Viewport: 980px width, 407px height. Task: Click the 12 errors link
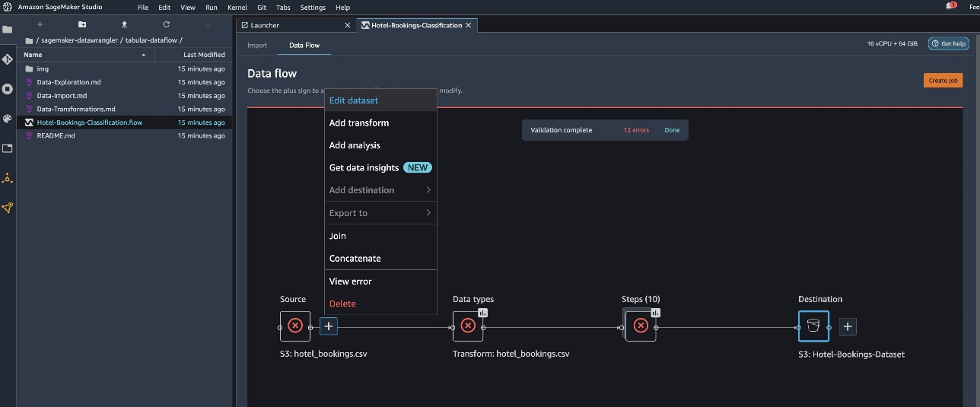[x=636, y=130]
